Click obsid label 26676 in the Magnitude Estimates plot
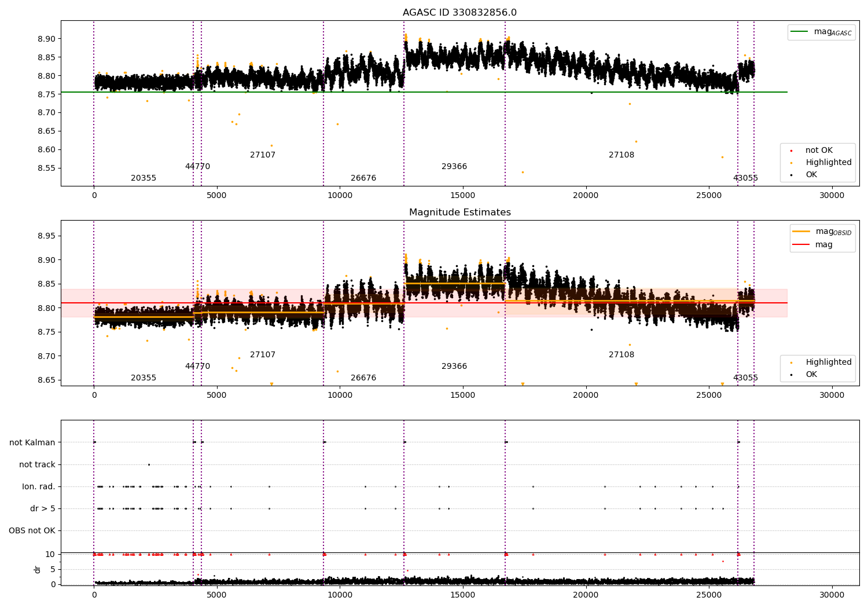 [x=363, y=378]
